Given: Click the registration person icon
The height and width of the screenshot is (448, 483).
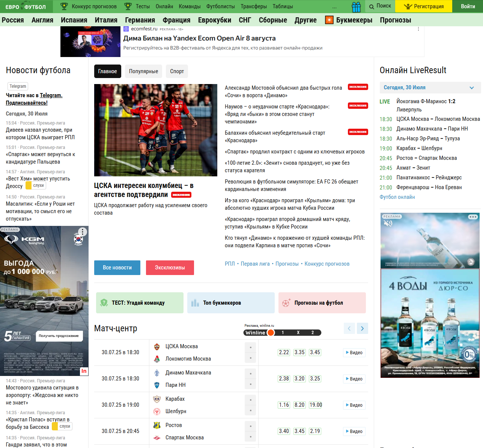Looking at the screenshot, I should point(408,6).
